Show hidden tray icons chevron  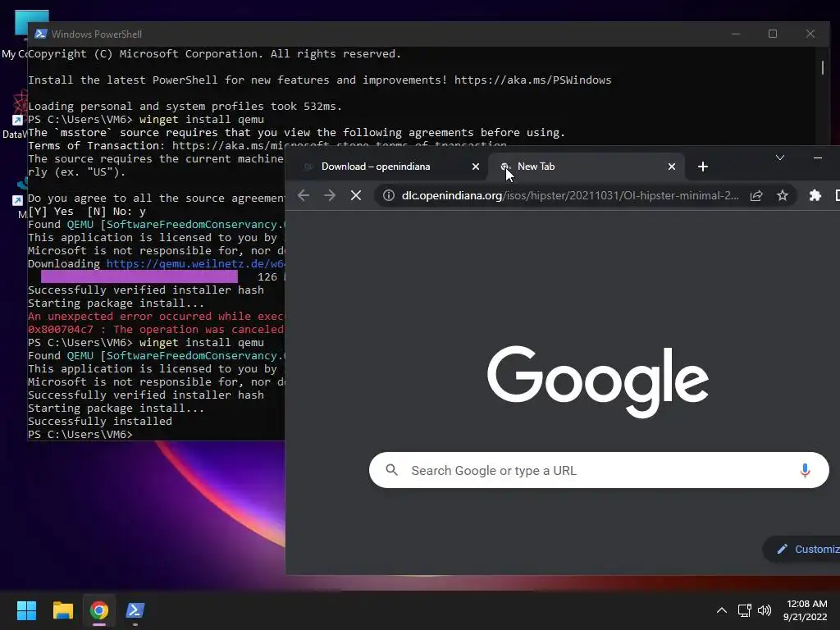pyautogui.click(x=722, y=610)
